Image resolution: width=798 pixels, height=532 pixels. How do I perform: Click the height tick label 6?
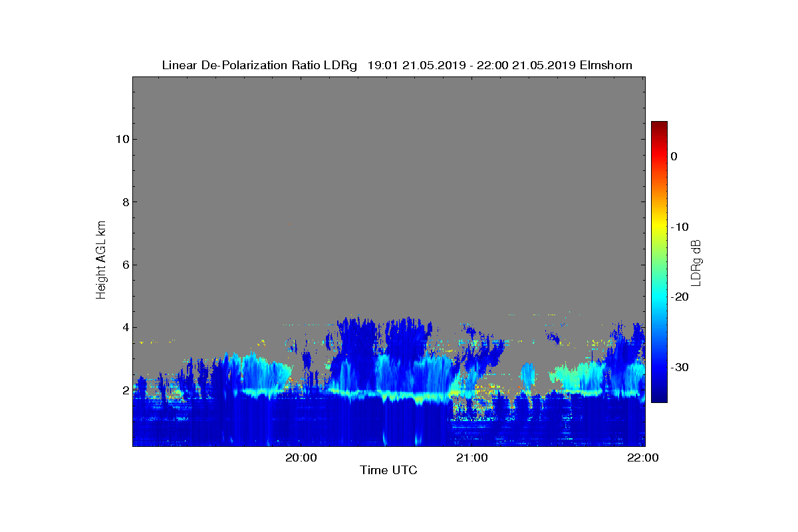124,265
